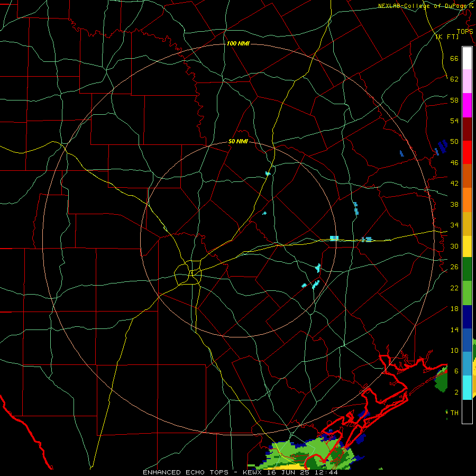Click the 6 legend value

click(x=456, y=371)
